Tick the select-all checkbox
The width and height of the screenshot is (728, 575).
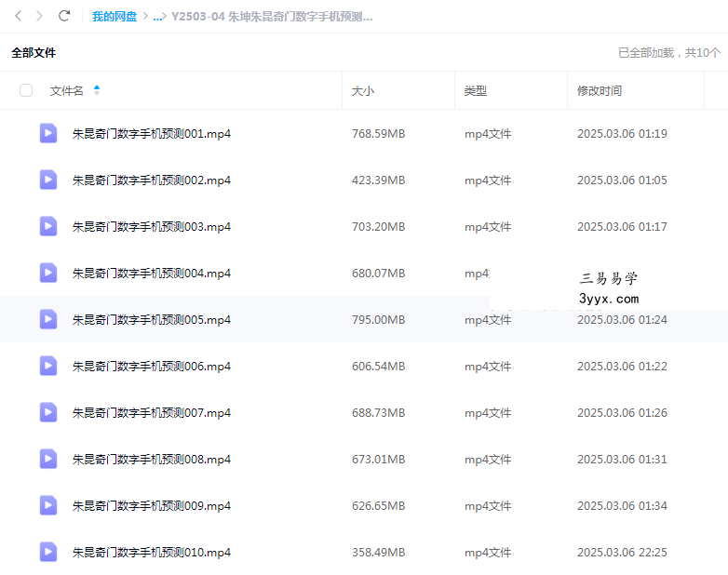click(26, 90)
